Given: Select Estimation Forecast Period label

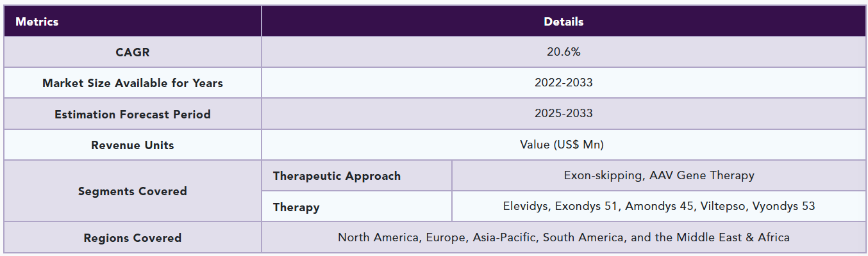Looking at the screenshot, I should coord(132,115).
